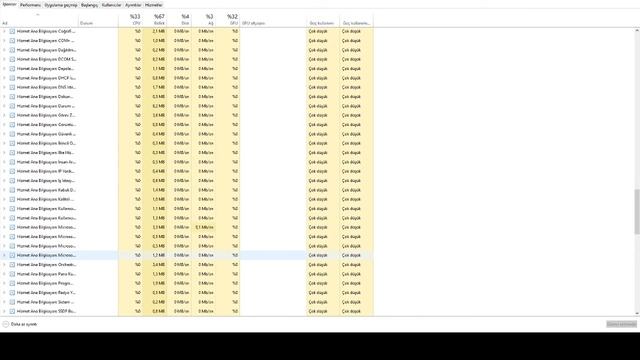The height and width of the screenshot is (360, 640).
Task: Sort by the GPU %32 column header
Action: click(228, 20)
